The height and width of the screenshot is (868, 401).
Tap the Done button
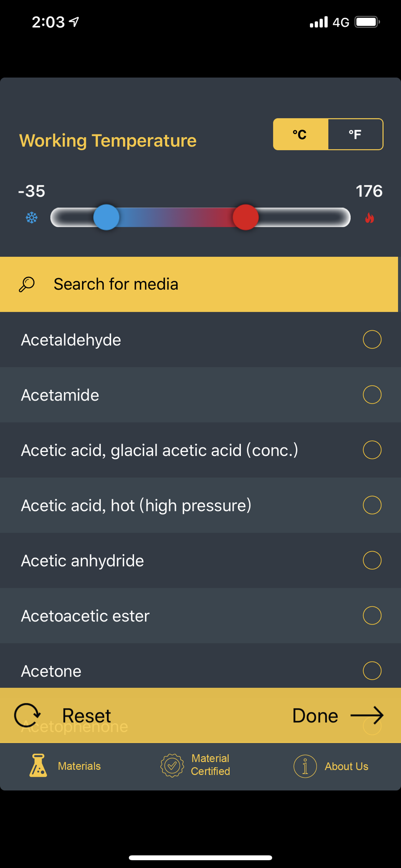coord(338,715)
